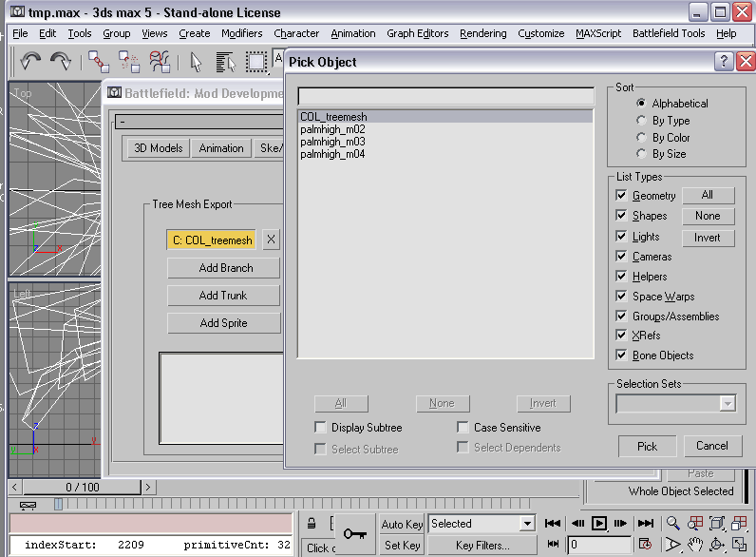
Task: Toggle Key Mode next to the frame field
Action: [x=553, y=545]
